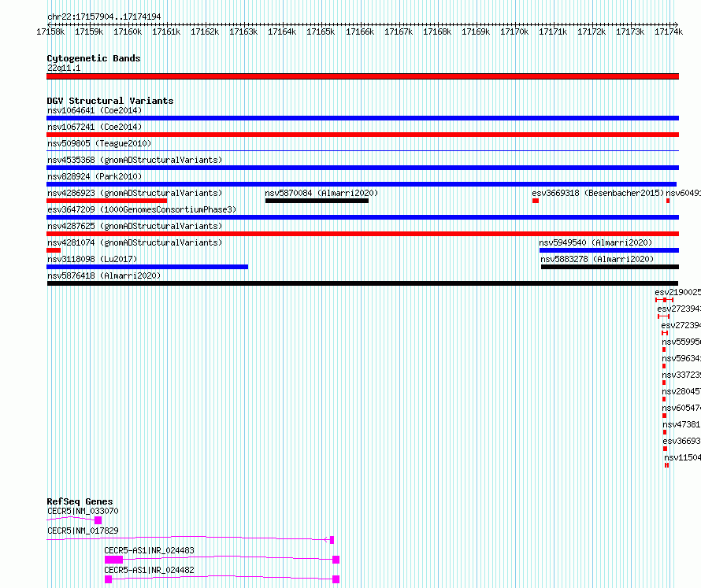Open variant nsv5949540 (Almarri2020) label
701x588 pixels.
pyautogui.click(x=595, y=242)
